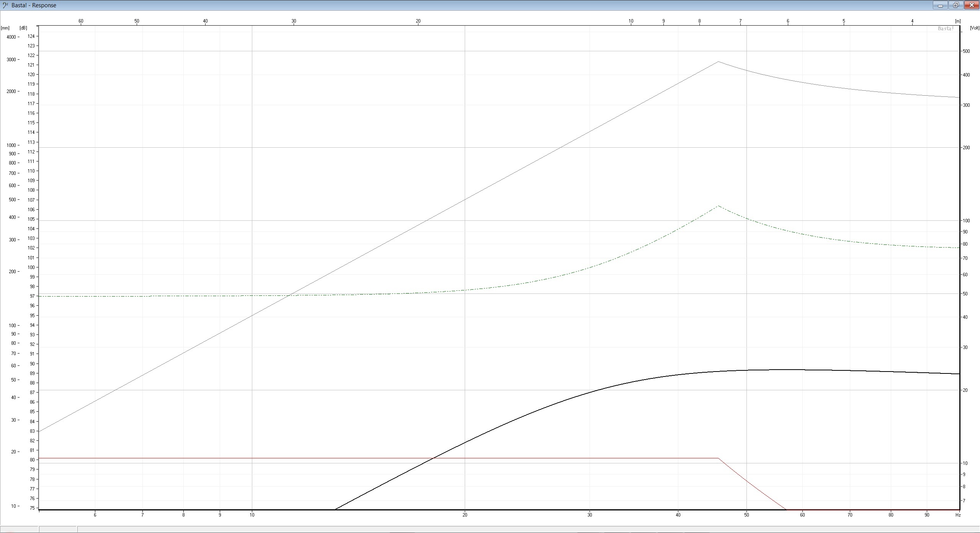Click the 100 dB axis tick label
Screen dimensions: 980x533
point(31,267)
